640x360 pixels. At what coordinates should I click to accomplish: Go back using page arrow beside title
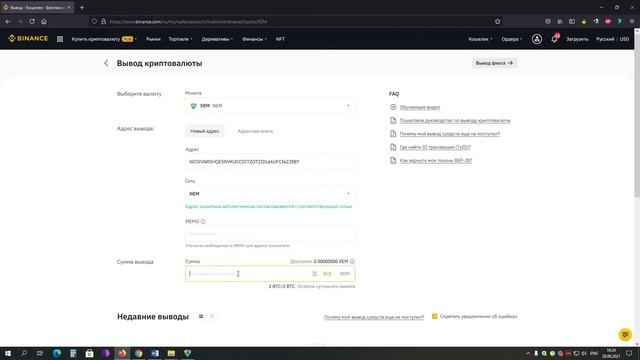point(106,63)
